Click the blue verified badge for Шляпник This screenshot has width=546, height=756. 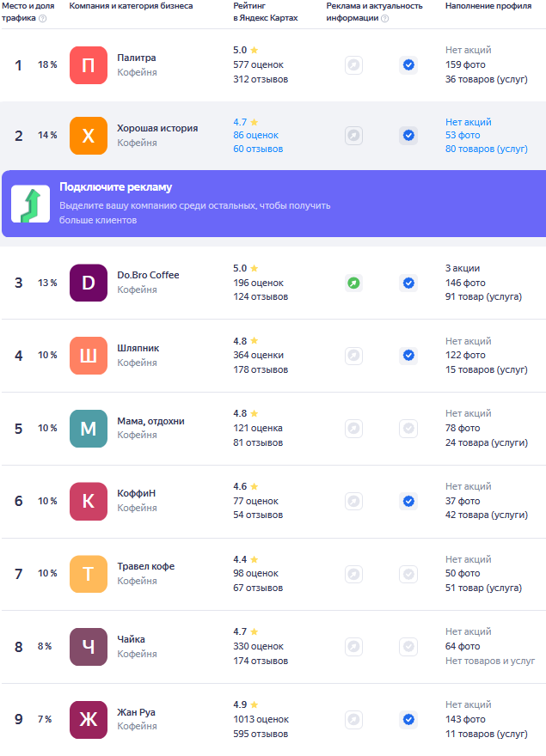coord(408,356)
